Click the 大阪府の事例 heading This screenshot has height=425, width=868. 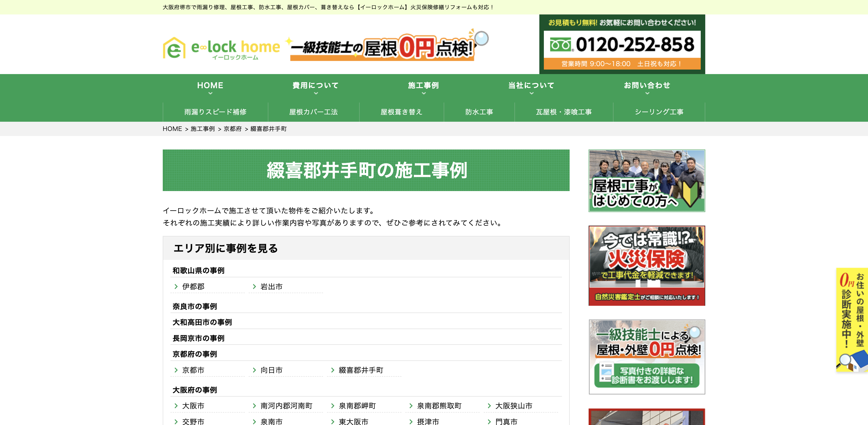click(x=195, y=390)
